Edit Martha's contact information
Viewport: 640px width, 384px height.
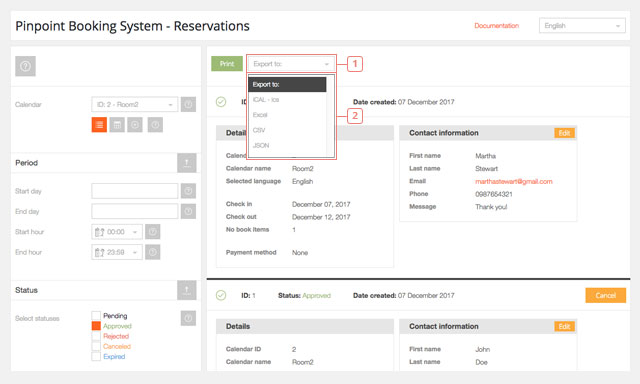pos(564,133)
